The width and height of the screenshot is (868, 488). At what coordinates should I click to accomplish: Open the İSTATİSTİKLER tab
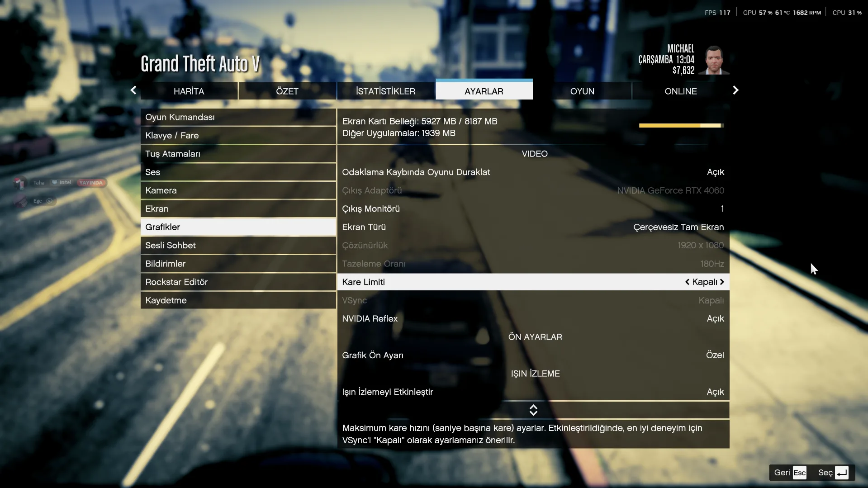coord(386,91)
